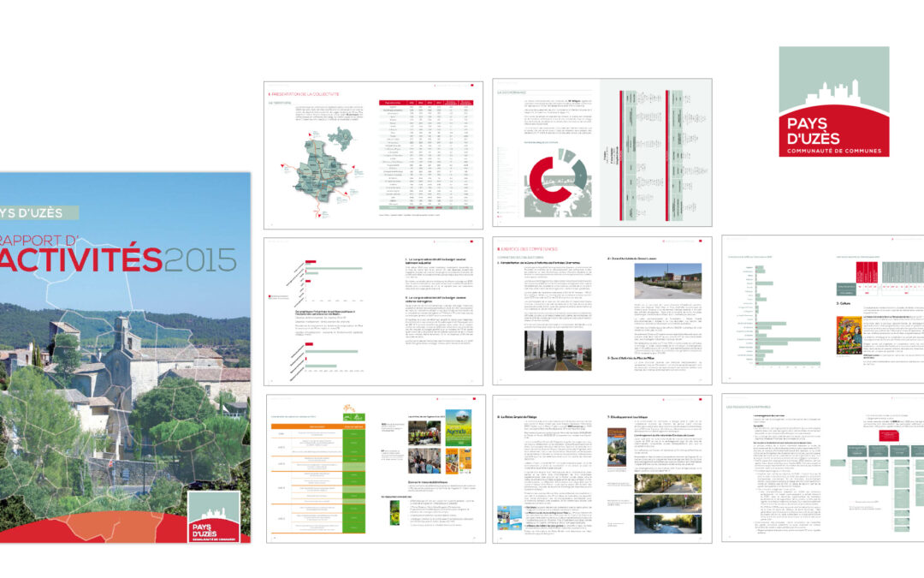Image resolution: width=924 pixels, height=578 pixels.
Task: Click the red-header population table
Action: pyautogui.click(x=426, y=155)
